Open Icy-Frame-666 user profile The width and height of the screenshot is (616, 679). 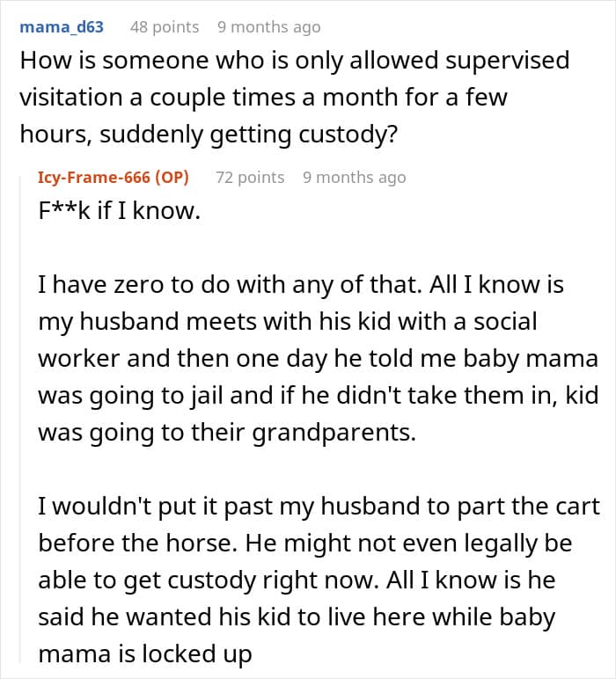click(93, 177)
